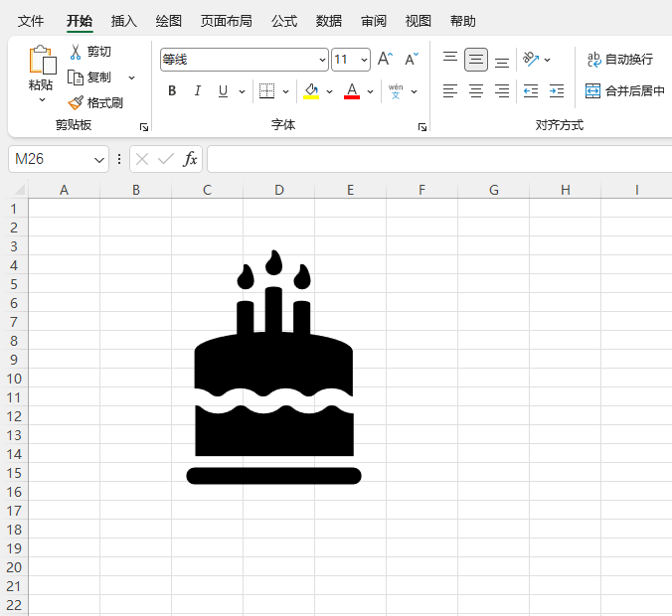Screen dimensions: 672x616
Task: Open the Name Box M26 dropdown
Action: [99, 160]
